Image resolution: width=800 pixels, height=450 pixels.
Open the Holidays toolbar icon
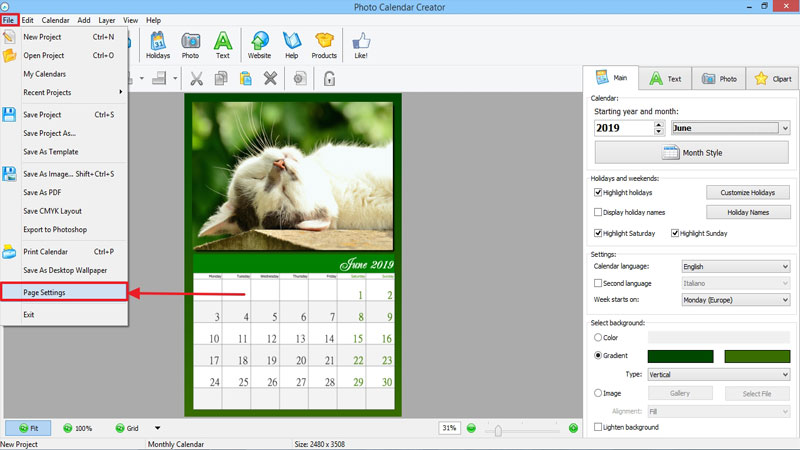(158, 45)
